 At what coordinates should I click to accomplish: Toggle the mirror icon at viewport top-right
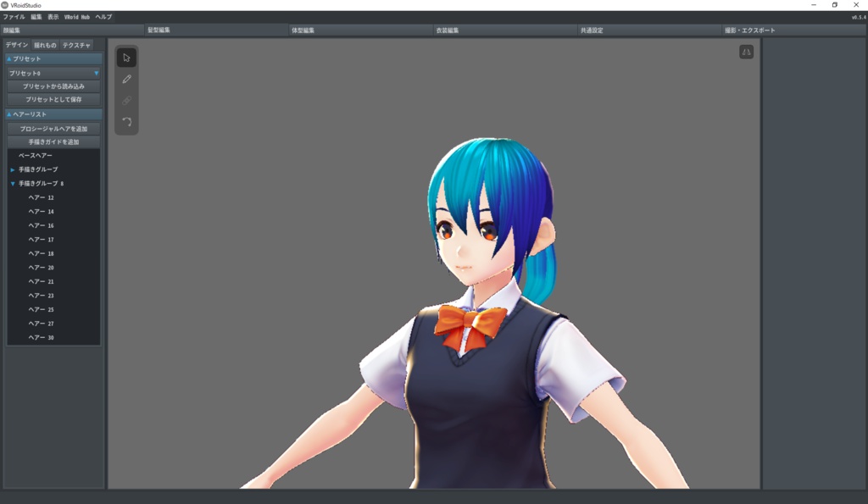click(746, 52)
